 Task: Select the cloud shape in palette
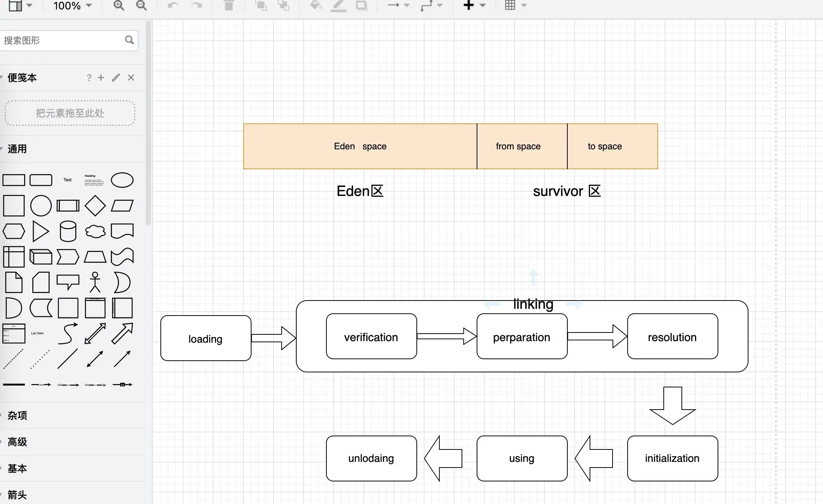pyautogui.click(x=95, y=231)
